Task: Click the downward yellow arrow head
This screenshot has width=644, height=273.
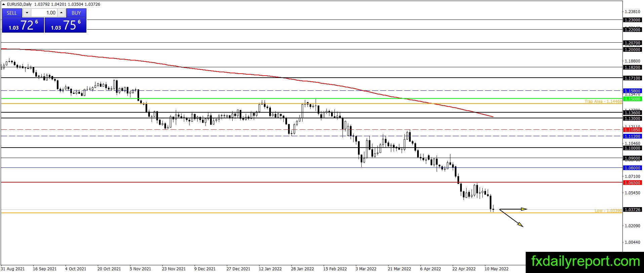Action: coord(520,224)
